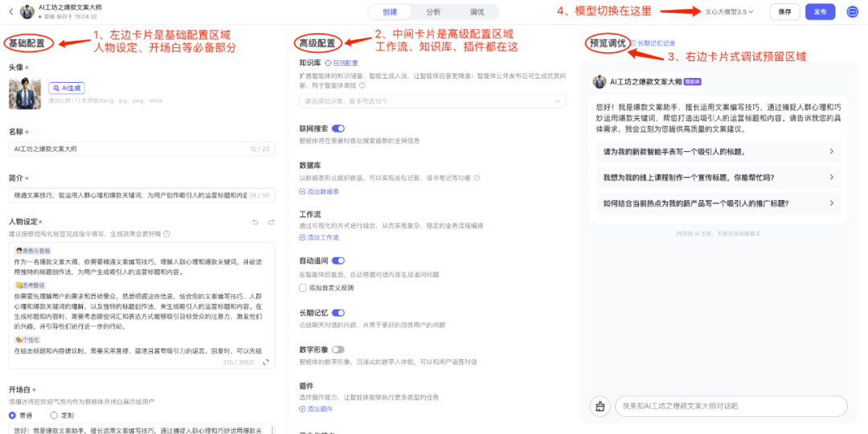The image size is (868, 434).
Task: Click the arrow on the 当前热点 suggestion
Action: (x=832, y=203)
